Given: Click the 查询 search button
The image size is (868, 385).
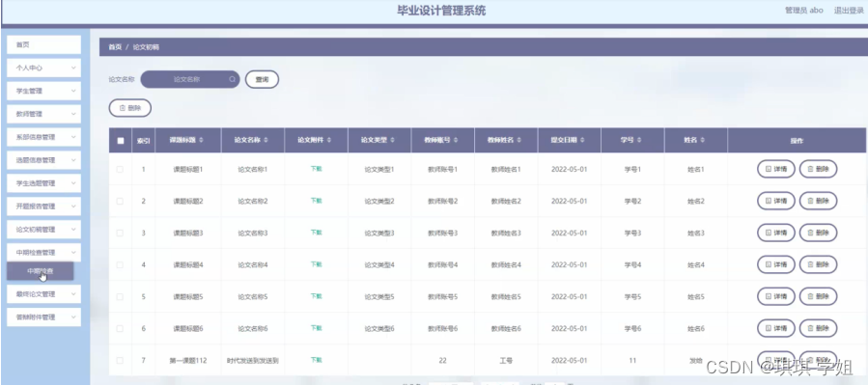Looking at the screenshot, I should (x=262, y=80).
